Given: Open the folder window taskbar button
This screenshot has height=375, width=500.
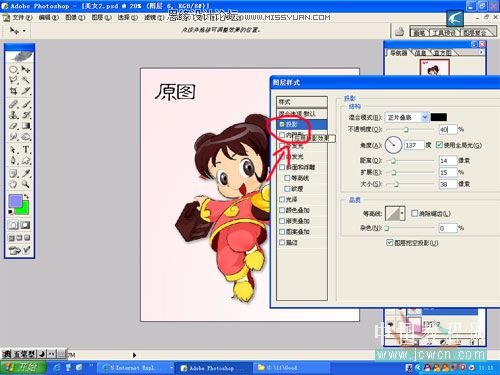Looking at the screenshot, I should click(x=291, y=368).
